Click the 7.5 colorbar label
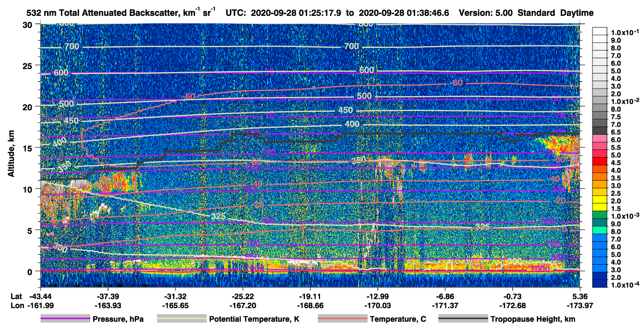Screen dimensions: 644x330 (x=617, y=117)
